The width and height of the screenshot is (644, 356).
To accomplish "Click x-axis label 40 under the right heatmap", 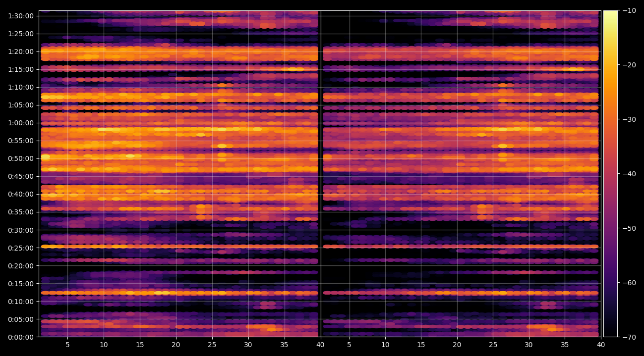I will click(x=601, y=345).
